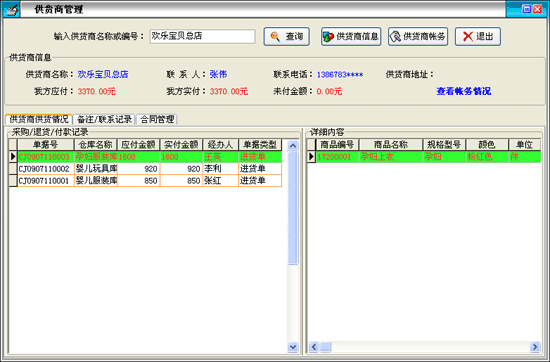Click the 供货商信息 button icon

click(328, 36)
